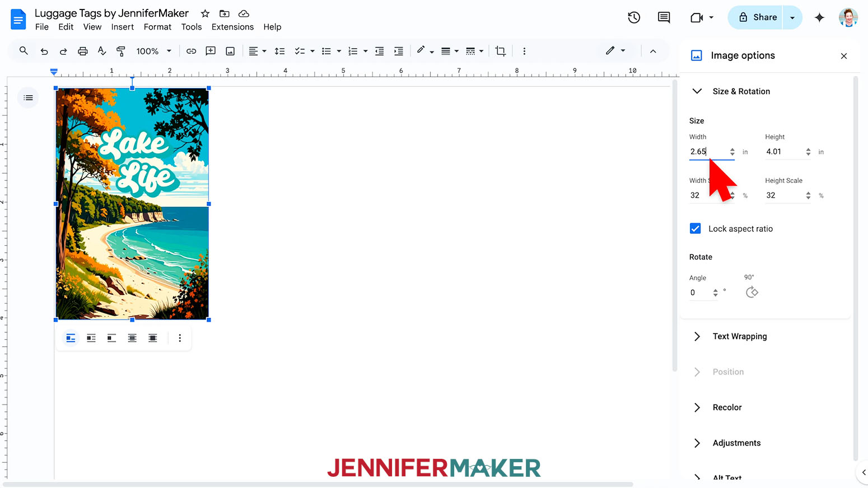
Task: Open border color pencil dropdown
Action: point(425,51)
